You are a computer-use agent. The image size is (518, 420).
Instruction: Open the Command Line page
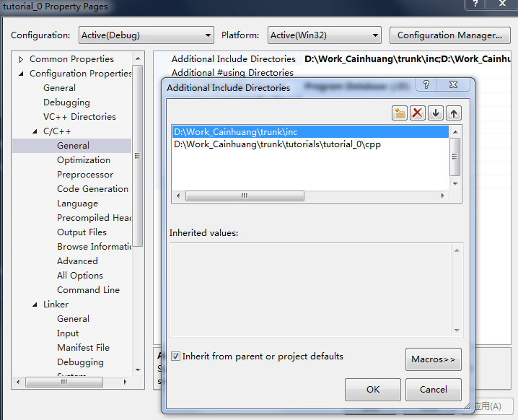88,290
